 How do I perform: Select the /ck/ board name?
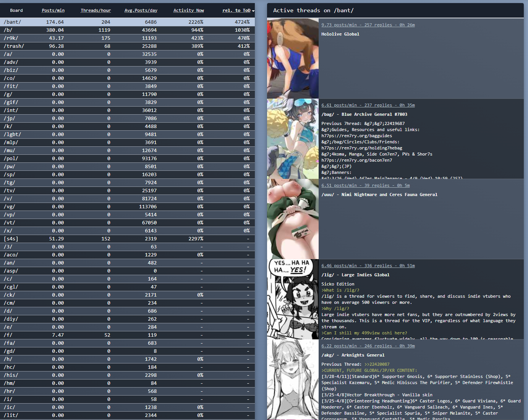tap(10, 295)
